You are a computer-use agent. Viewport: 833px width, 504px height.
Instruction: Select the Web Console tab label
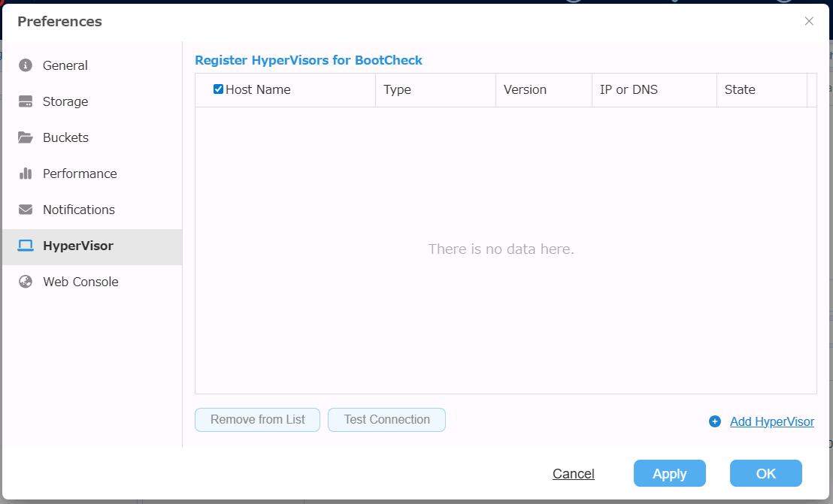point(80,282)
